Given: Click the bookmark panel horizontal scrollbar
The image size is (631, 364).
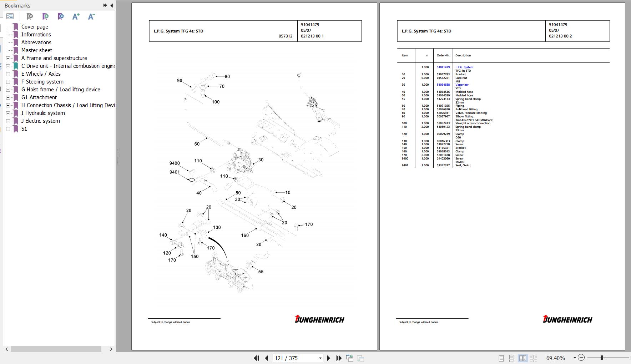Looking at the screenshot, I should point(56,349).
